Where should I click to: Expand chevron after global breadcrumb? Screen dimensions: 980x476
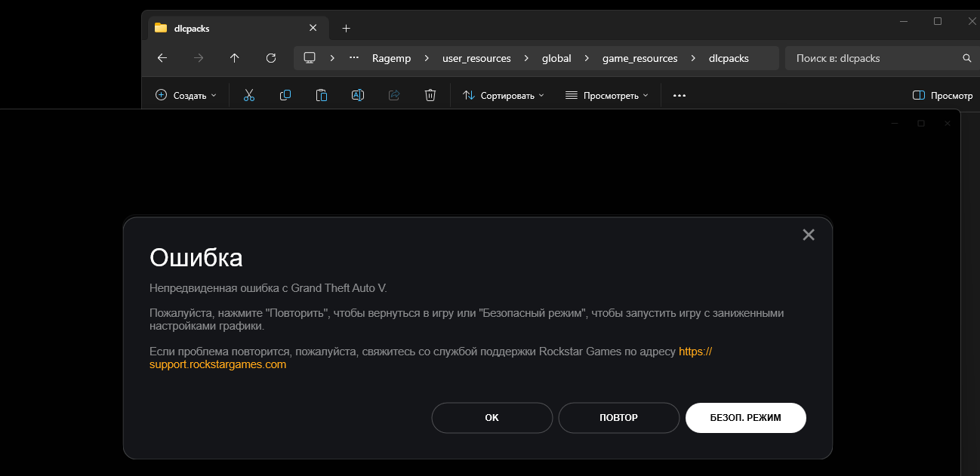point(587,58)
